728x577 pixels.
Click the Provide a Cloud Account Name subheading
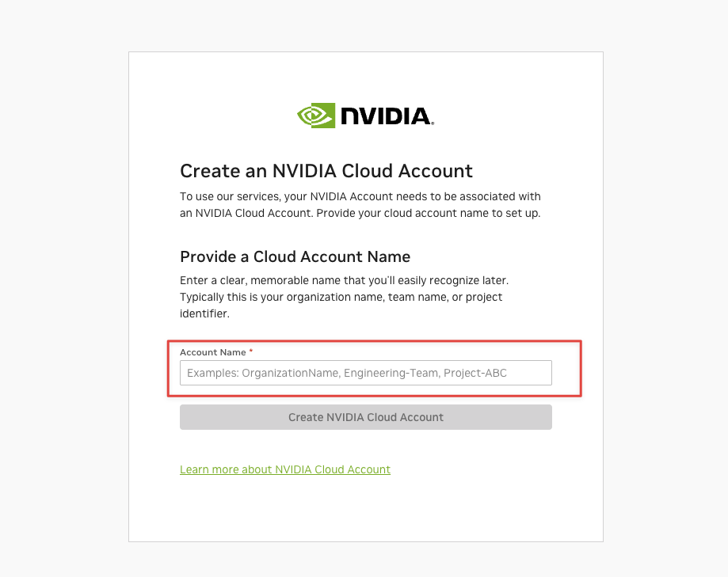(x=295, y=256)
